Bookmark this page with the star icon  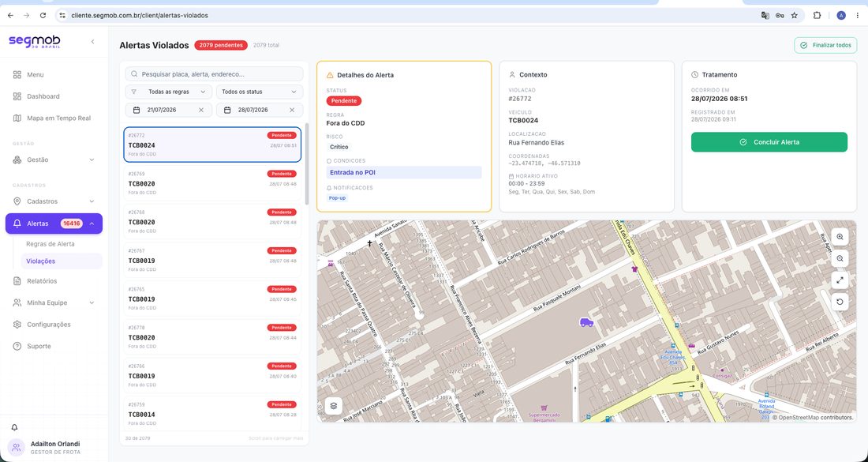[x=795, y=16]
